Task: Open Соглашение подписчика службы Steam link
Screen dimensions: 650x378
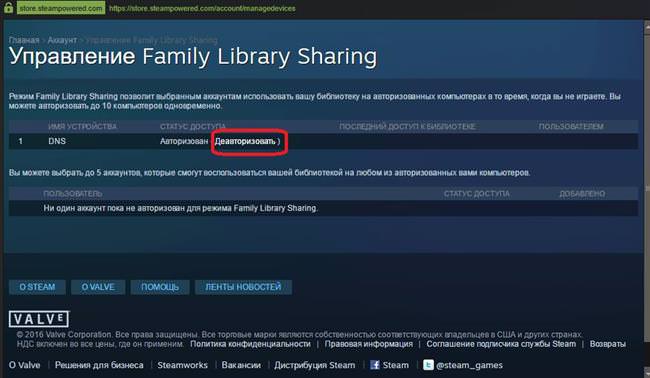Action: (501, 344)
